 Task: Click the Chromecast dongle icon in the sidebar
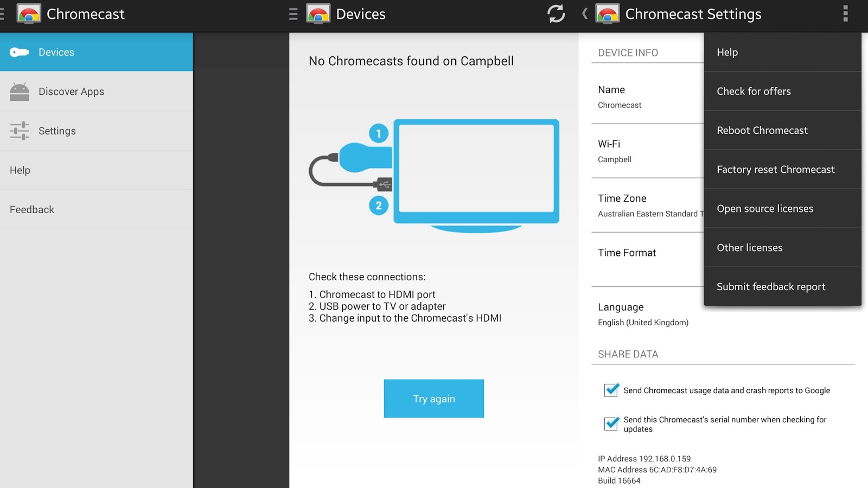click(20, 52)
